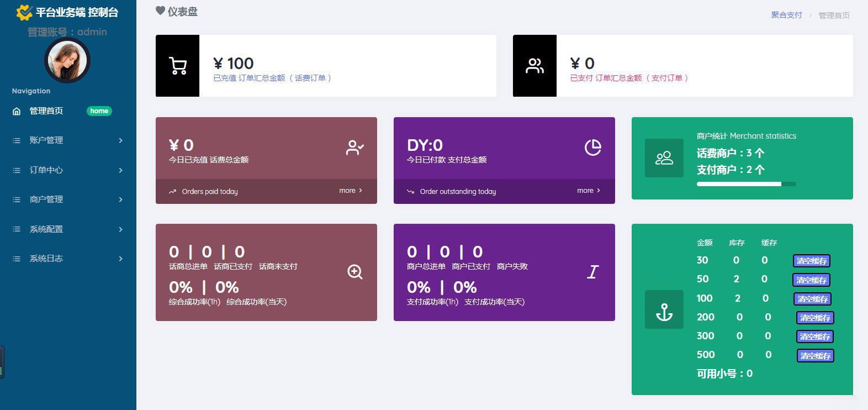Click 话费商户：3 个 text

[731, 153]
